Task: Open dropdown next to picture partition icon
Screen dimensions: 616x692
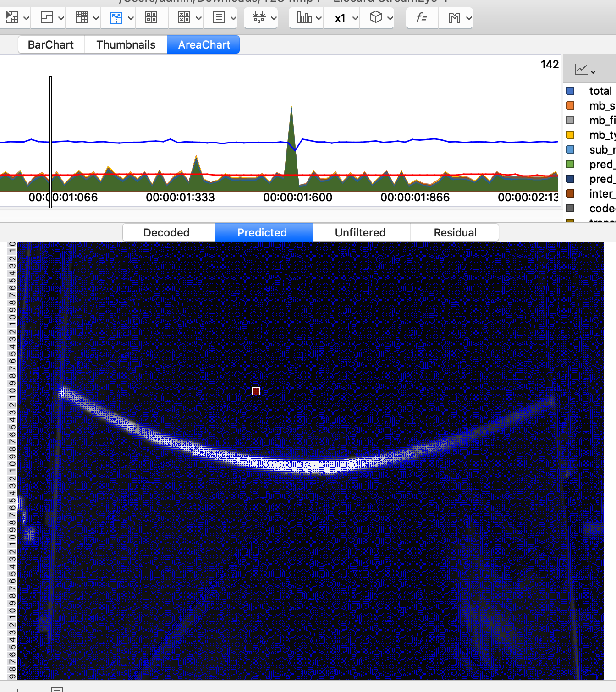Action: point(26,18)
